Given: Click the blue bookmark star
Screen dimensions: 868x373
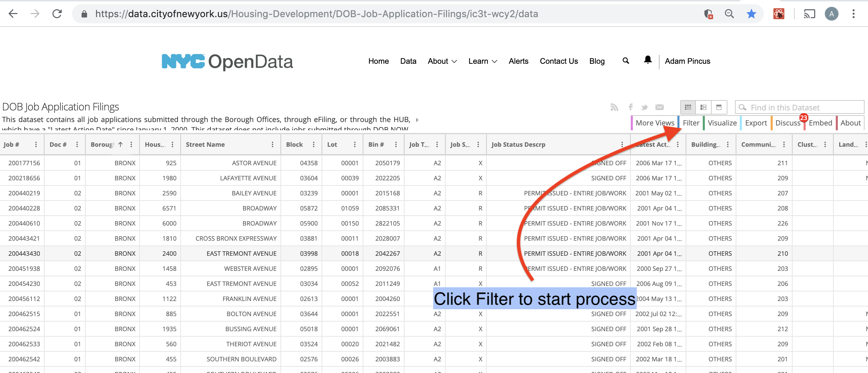Looking at the screenshot, I should tap(751, 14).
